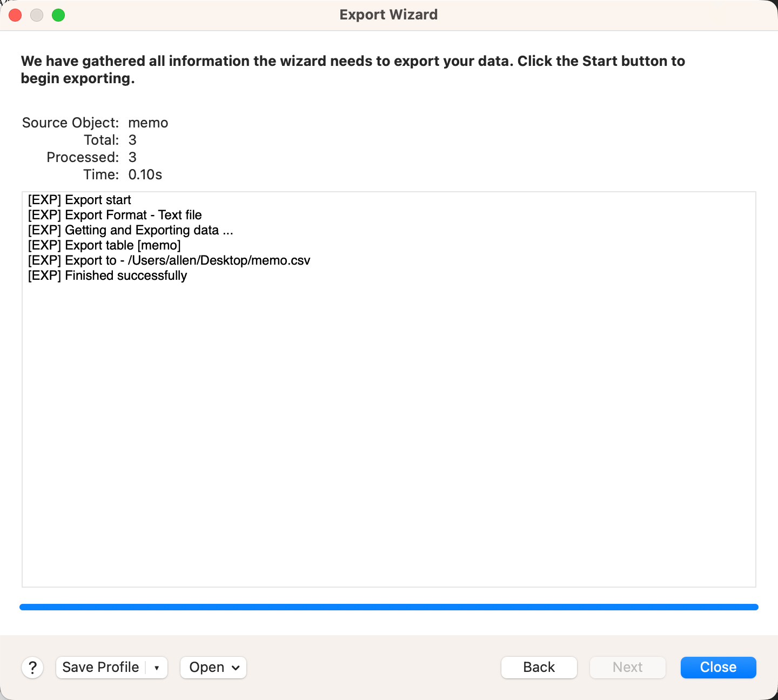The image size is (778, 700).
Task: Select the "Export start" log line
Action: [x=79, y=200]
